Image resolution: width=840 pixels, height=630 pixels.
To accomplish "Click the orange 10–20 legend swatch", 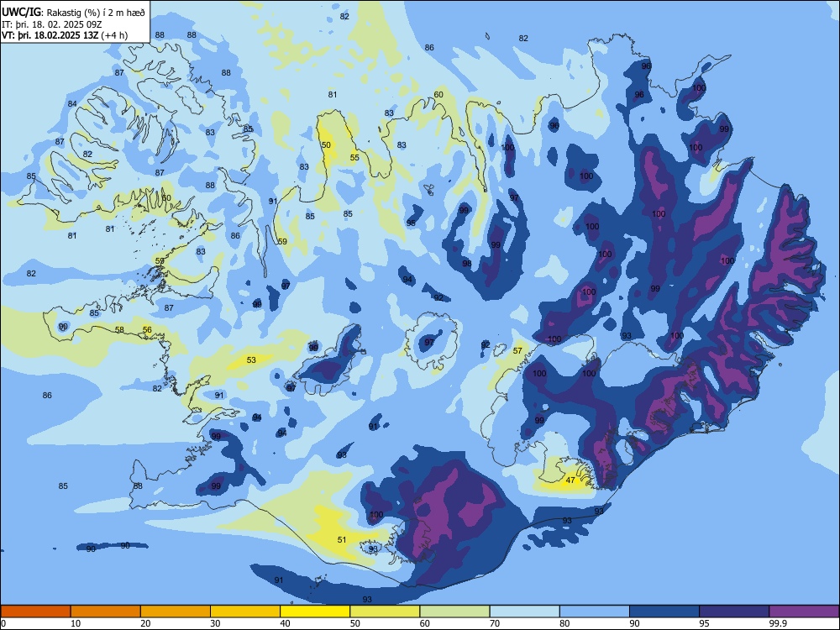I will click(106, 612).
